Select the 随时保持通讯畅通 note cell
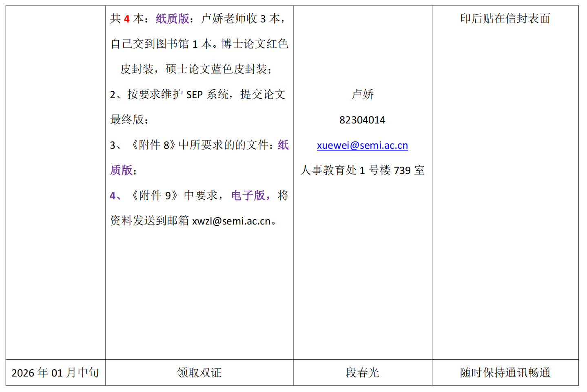The height and width of the screenshot is (392, 587). click(x=505, y=372)
